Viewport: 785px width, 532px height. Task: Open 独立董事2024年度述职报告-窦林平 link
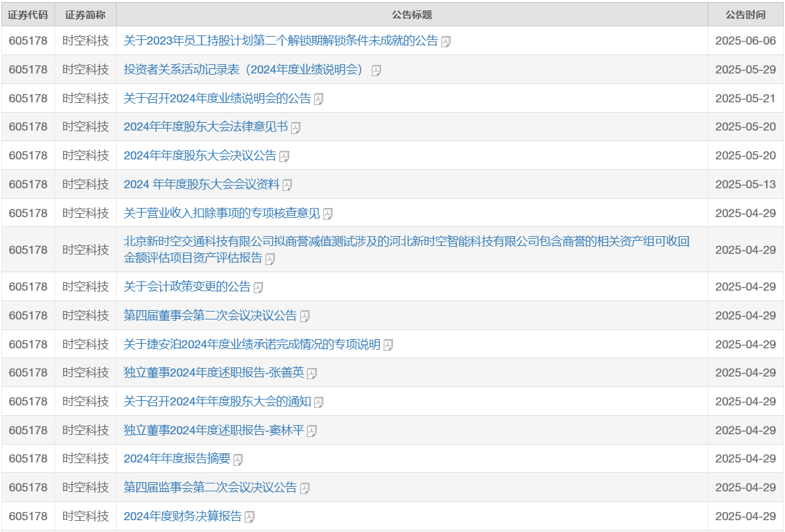click(x=214, y=430)
